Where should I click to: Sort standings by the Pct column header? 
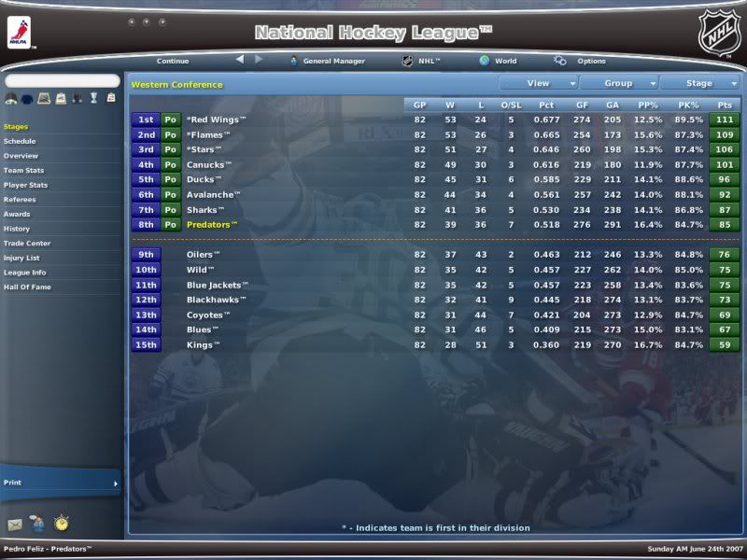click(546, 105)
